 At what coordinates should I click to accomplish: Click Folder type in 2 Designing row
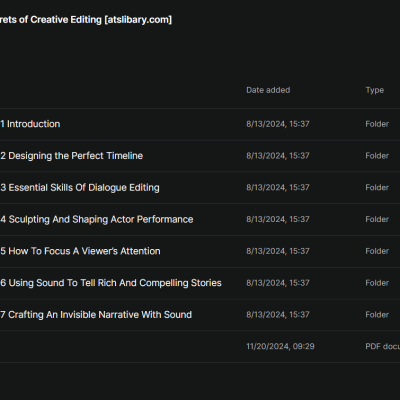coord(377,156)
